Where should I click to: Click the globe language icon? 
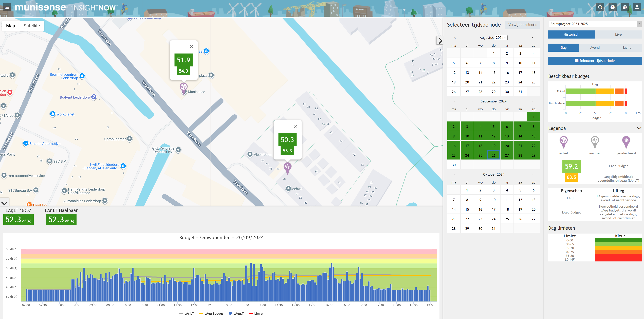(x=624, y=7)
